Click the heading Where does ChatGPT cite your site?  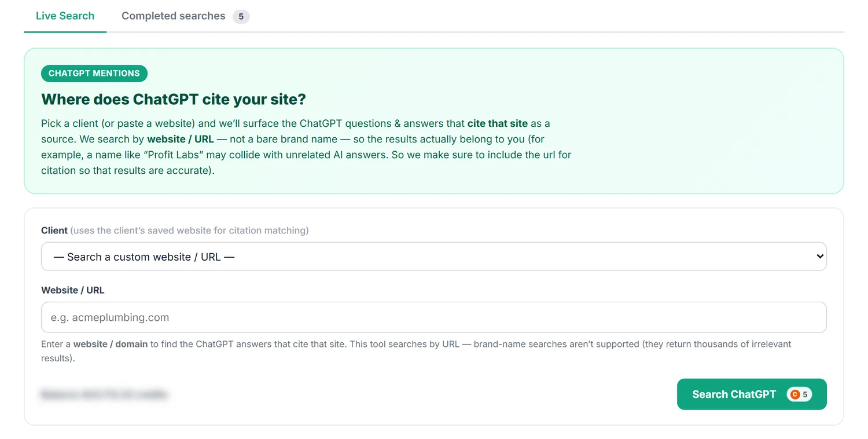pos(174,100)
